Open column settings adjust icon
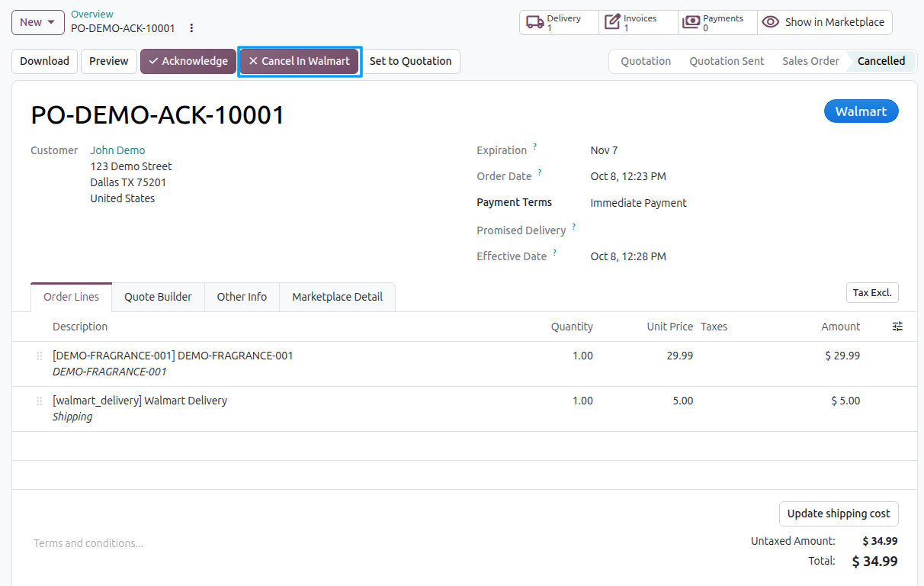Screen dimensions: 924x586 click(x=897, y=327)
